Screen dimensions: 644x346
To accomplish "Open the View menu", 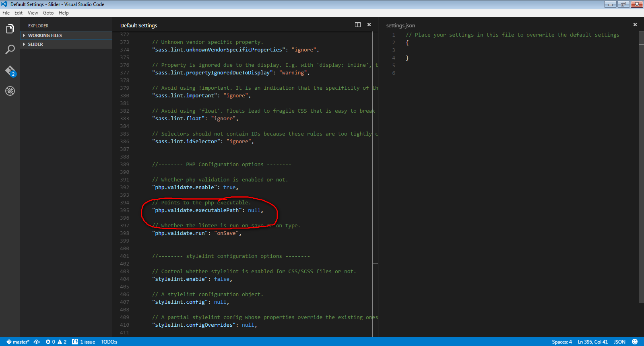I will tap(33, 13).
